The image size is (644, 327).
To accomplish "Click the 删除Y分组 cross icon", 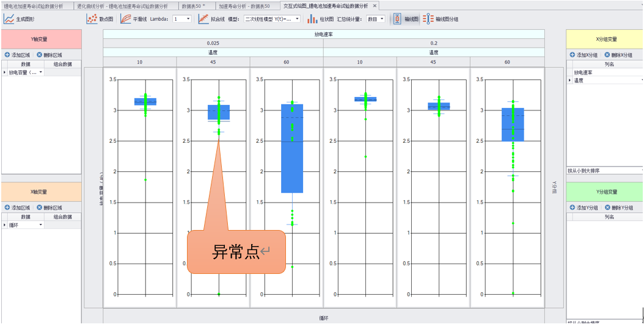I will point(607,207).
